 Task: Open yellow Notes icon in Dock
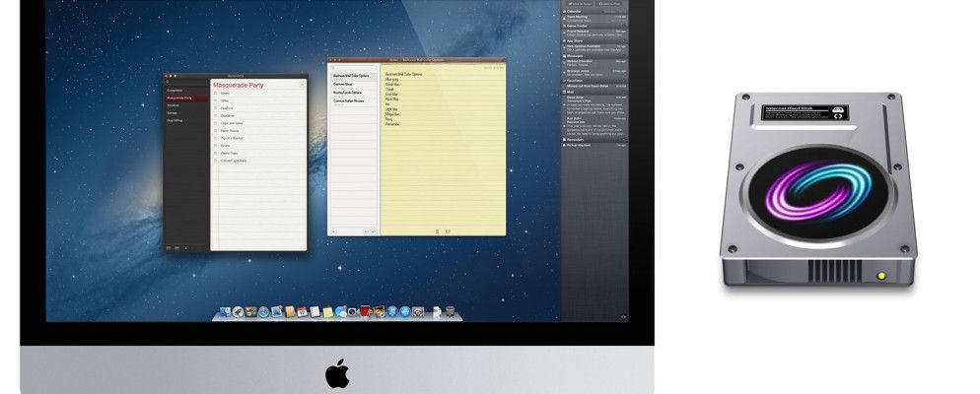328,312
